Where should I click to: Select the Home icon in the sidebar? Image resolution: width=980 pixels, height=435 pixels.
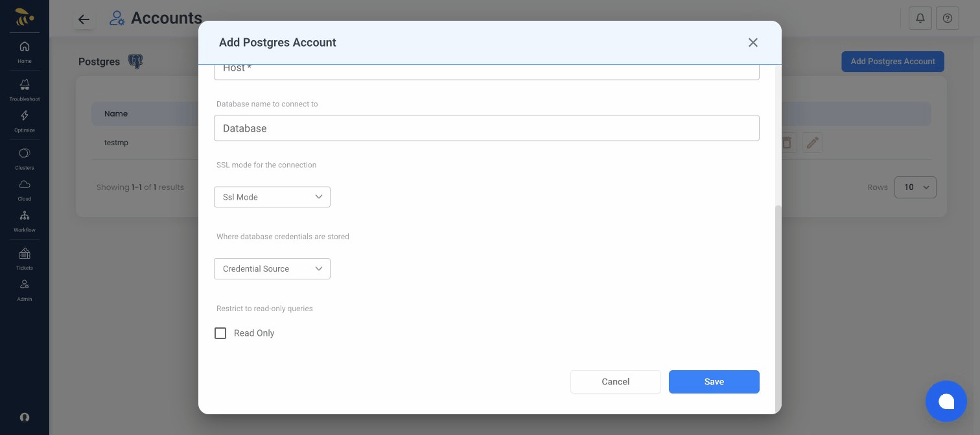click(x=25, y=47)
